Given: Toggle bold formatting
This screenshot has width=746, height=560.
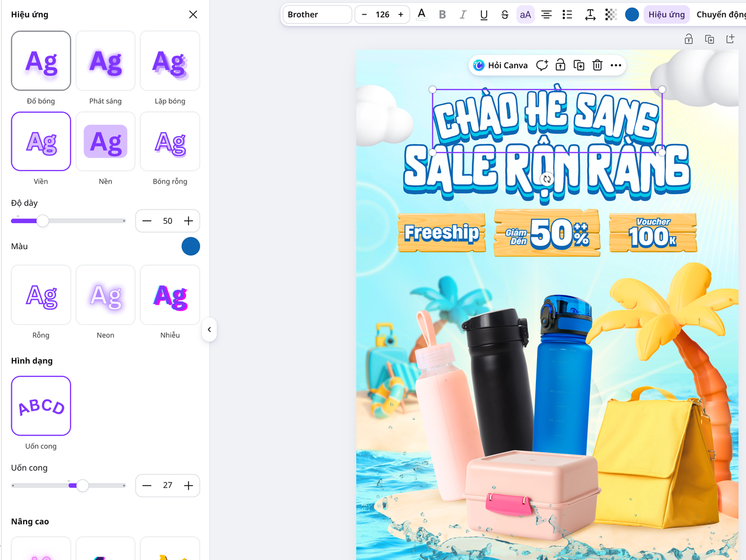Looking at the screenshot, I should [442, 14].
